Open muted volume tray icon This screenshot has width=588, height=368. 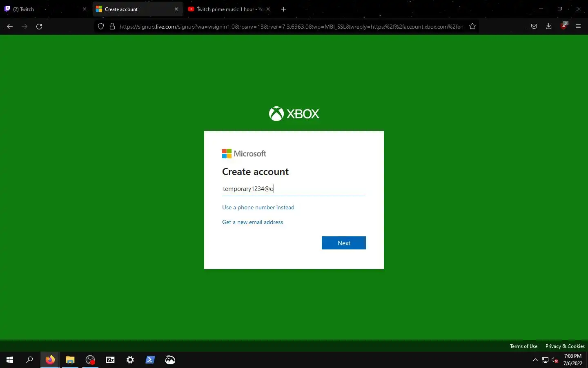pyautogui.click(x=555, y=360)
